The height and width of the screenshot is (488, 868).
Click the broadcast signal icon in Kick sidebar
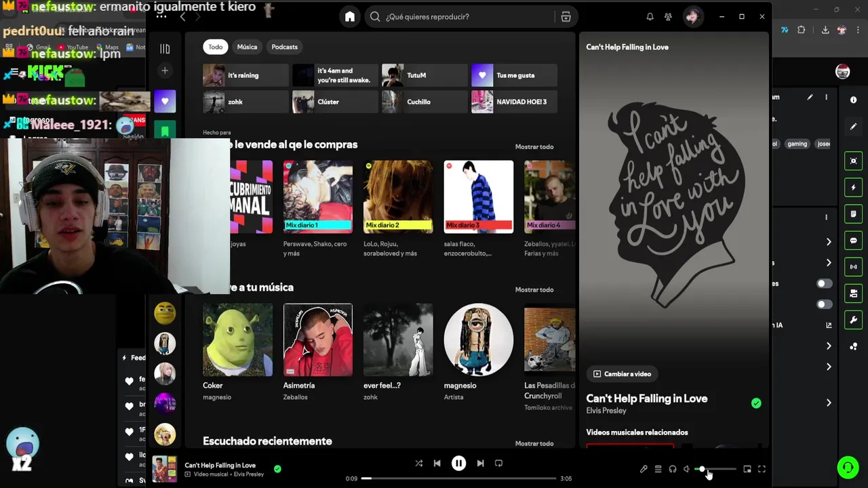point(853,267)
